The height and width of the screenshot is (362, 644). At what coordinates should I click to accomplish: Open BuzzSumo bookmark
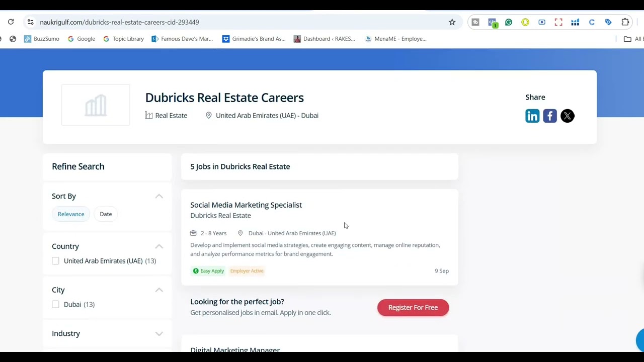pyautogui.click(x=42, y=39)
